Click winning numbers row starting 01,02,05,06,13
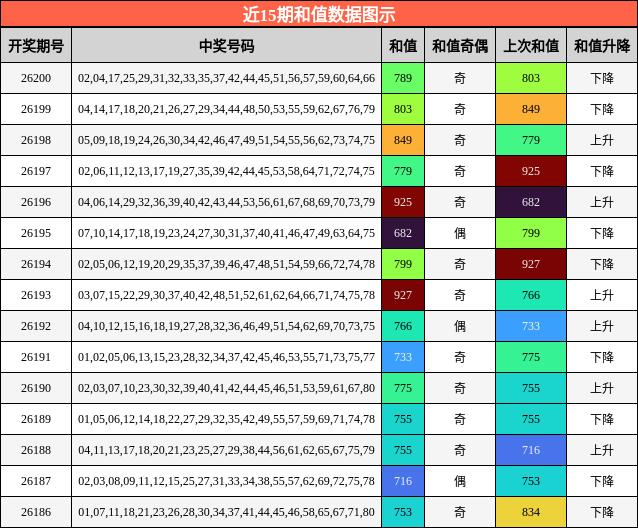This screenshot has height=528, width=638. click(x=227, y=357)
